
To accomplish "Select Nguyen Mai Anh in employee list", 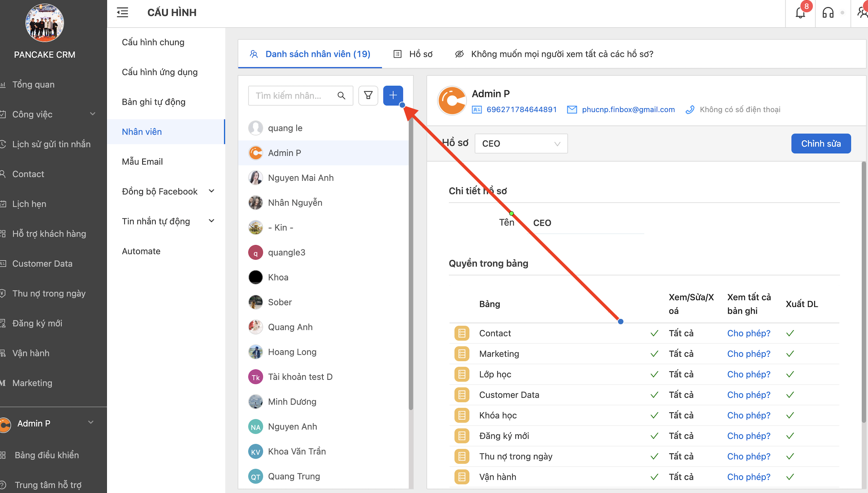I will [x=301, y=178].
